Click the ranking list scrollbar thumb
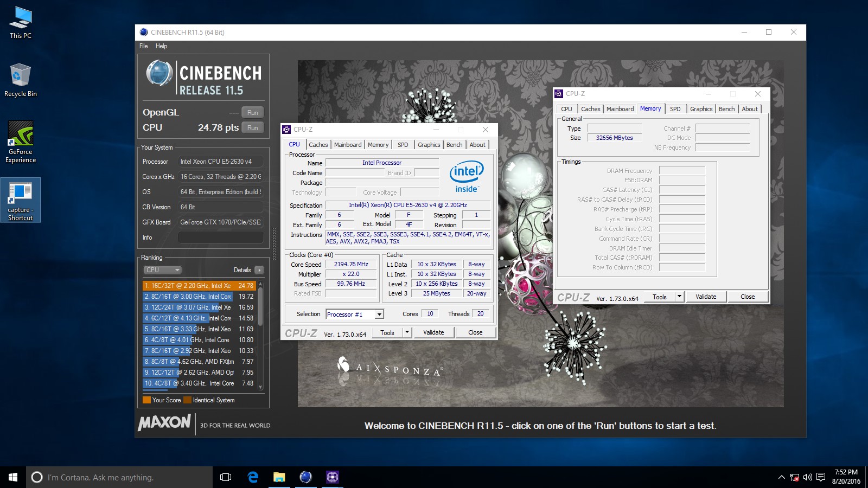The width and height of the screenshot is (868, 488). coord(260,306)
